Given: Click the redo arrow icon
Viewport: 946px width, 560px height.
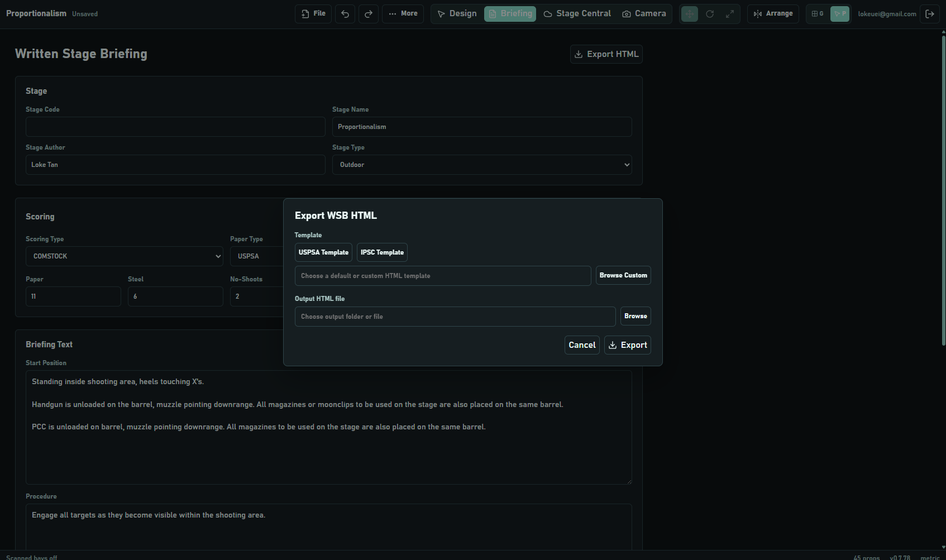Looking at the screenshot, I should (x=369, y=14).
